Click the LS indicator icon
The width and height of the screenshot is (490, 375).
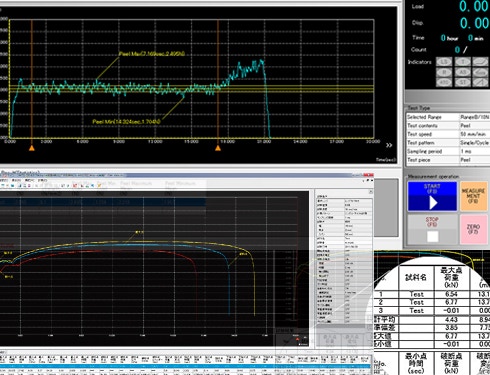pos(444,62)
